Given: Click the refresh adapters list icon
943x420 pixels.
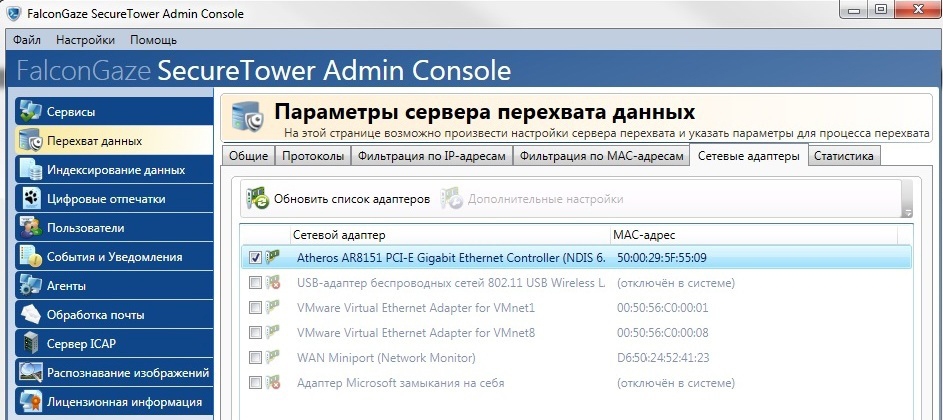Looking at the screenshot, I should [x=257, y=199].
